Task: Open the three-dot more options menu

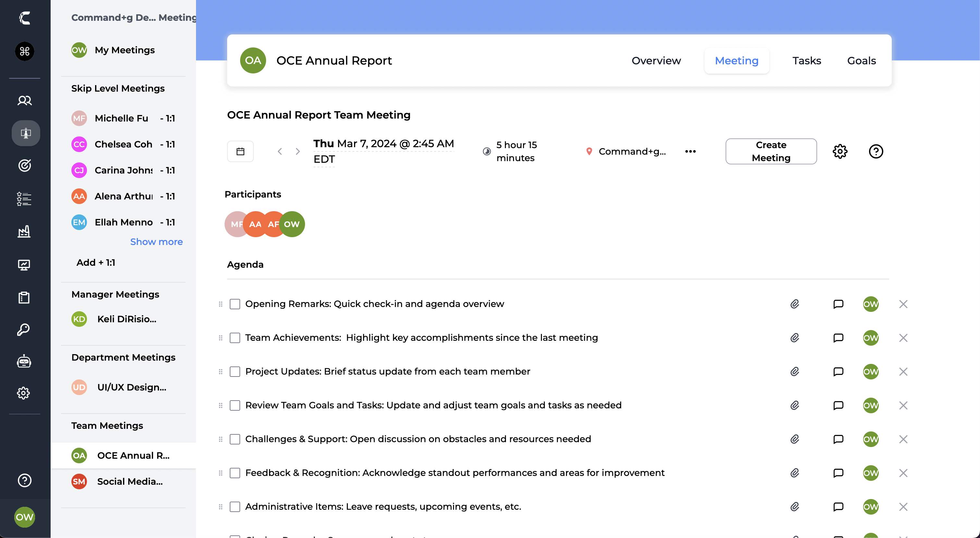Action: click(x=690, y=151)
